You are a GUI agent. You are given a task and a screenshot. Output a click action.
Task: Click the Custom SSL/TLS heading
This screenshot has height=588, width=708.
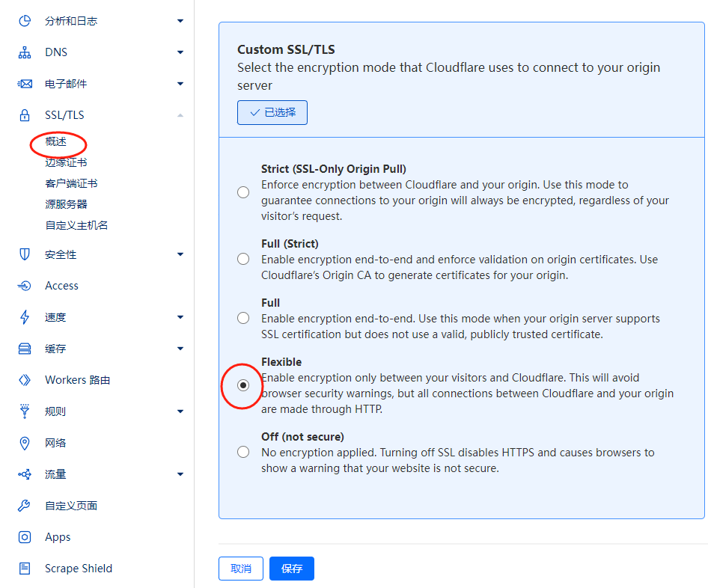pyautogui.click(x=287, y=49)
